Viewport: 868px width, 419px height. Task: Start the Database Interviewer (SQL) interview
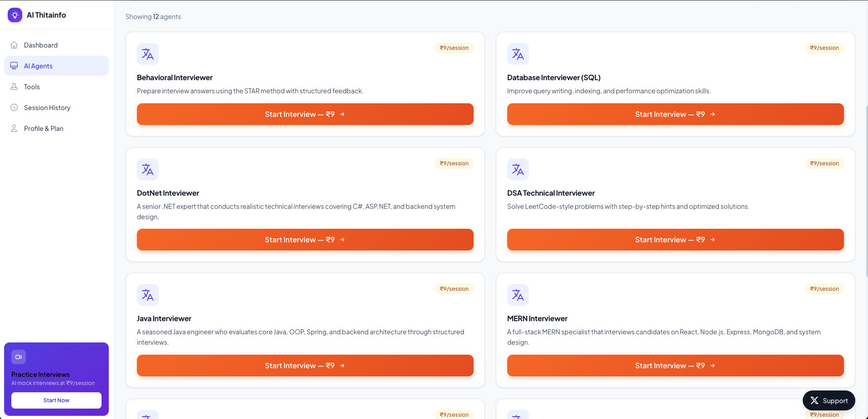[x=675, y=114]
